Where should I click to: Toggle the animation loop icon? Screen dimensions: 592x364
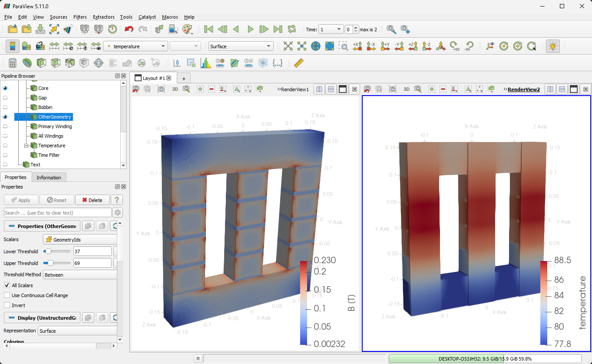tap(292, 29)
